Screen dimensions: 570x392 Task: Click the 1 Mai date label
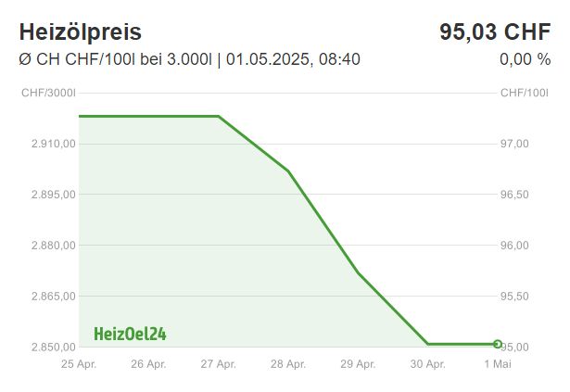pos(498,364)
